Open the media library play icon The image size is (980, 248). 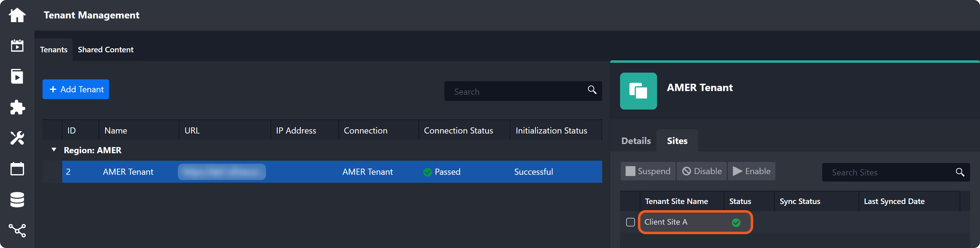pyautogui.click(x=17, y=76)
